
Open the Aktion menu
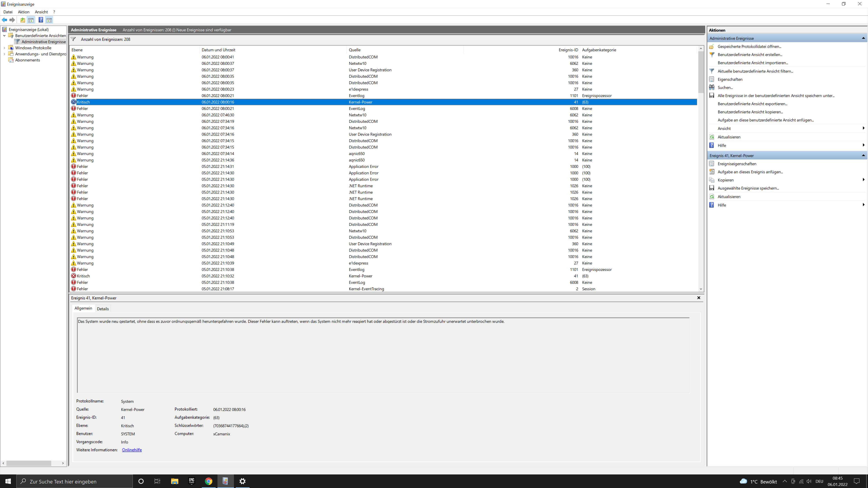tap(24, 12)
